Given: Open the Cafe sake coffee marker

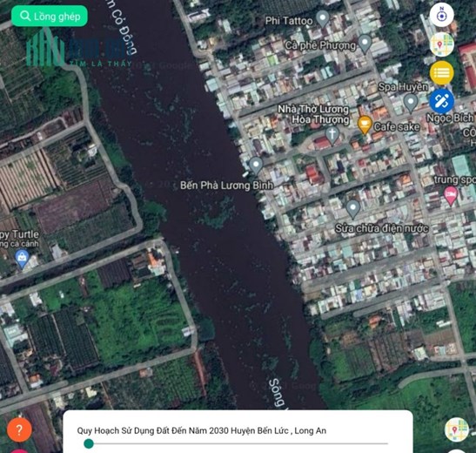Looking at the screenshot, I should tap(365, 125).
